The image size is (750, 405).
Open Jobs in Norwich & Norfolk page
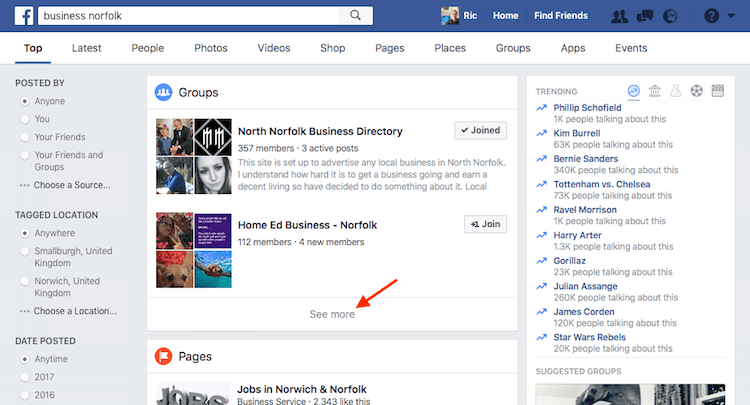pyautogui.click(x=302, y=389)
